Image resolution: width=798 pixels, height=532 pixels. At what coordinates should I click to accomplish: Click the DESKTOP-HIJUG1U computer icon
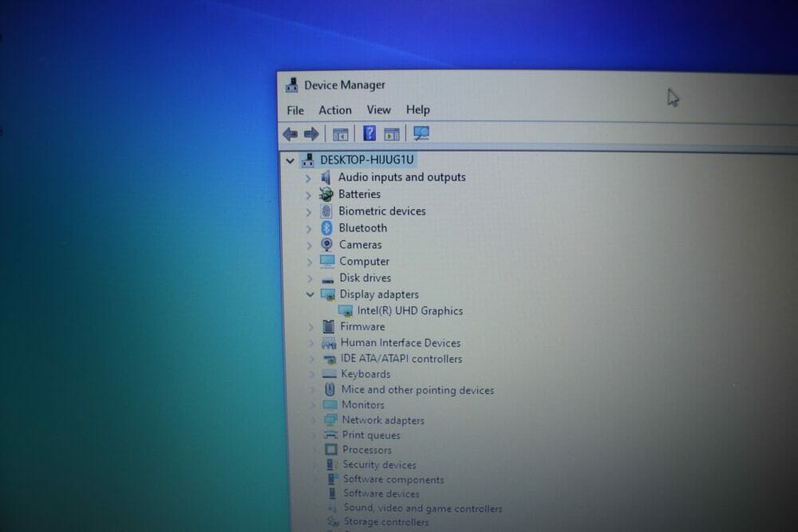tap(308, 160)
